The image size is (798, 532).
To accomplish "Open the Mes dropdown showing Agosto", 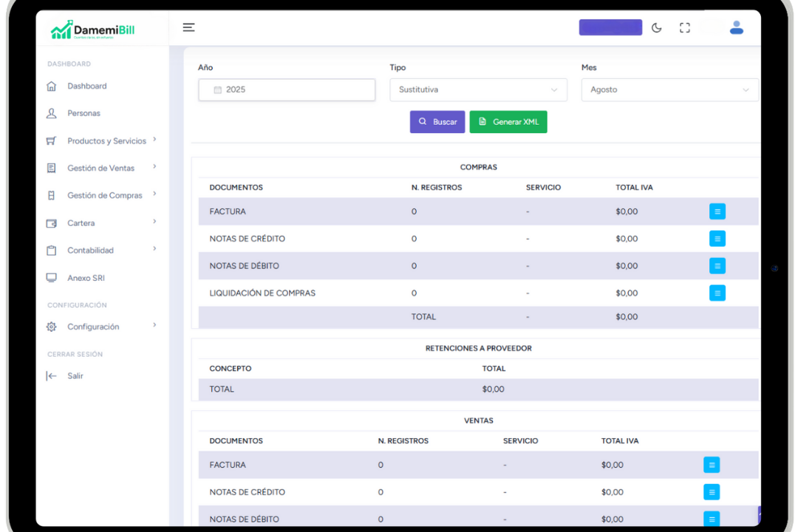I will coord(669,89).
